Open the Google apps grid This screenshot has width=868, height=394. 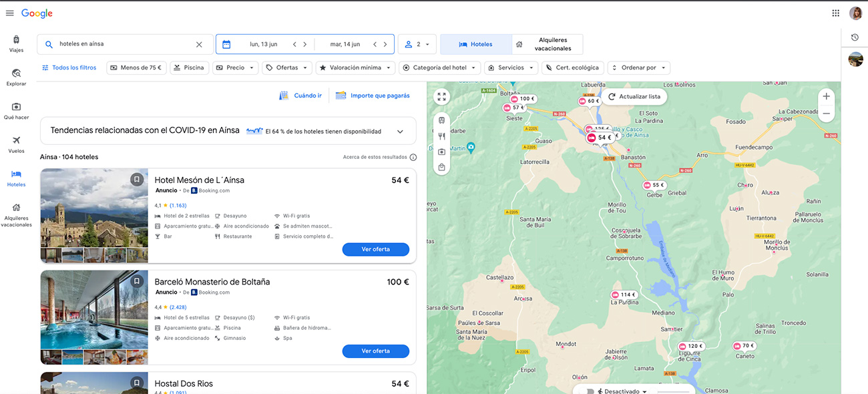coord(836,13)
